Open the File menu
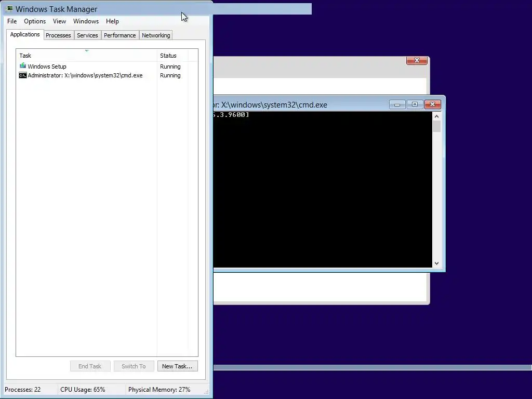 click(12, 21)
